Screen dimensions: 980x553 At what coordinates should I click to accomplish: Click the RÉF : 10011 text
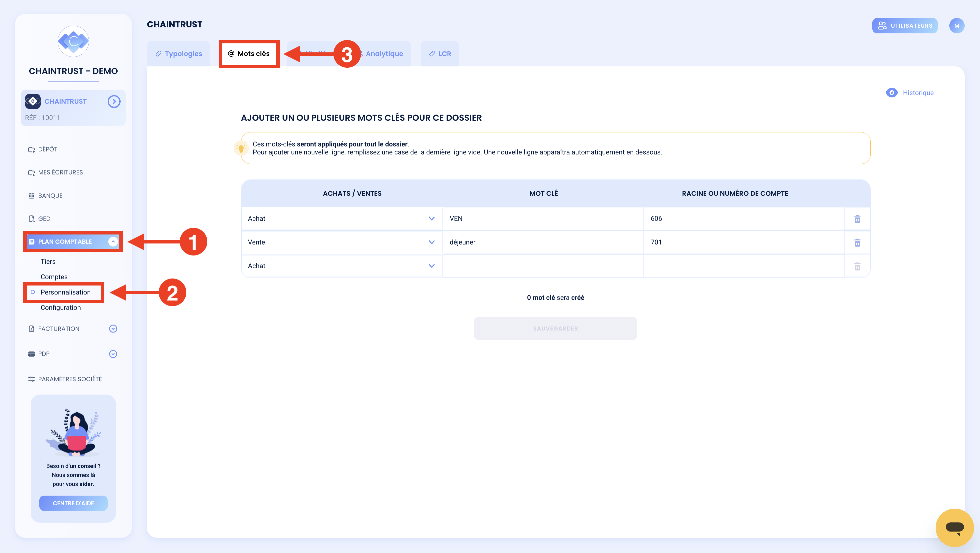click(42, 118)
